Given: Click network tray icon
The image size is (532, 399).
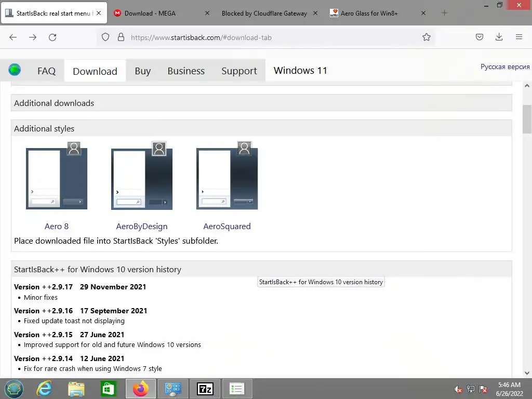Looking at the screenshot, I should tap(471, 389).
